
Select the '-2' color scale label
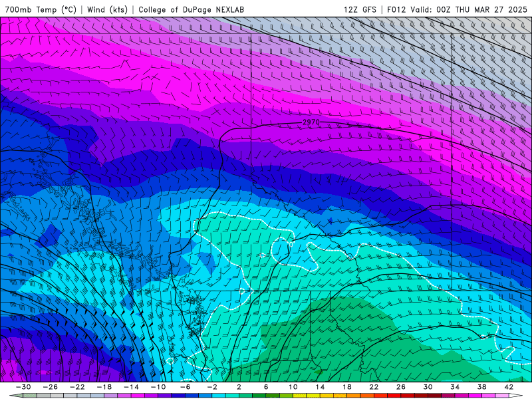point(212,387)
